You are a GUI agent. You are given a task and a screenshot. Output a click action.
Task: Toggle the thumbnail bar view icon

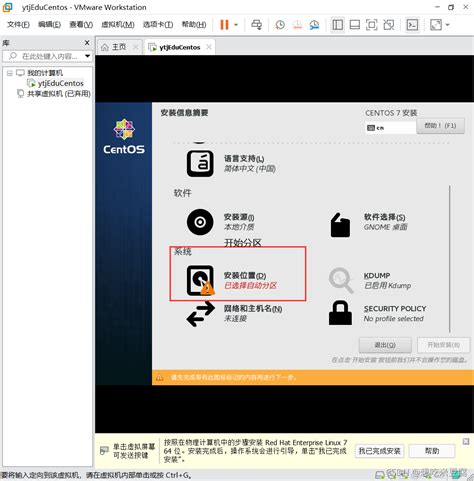(354, 25)
